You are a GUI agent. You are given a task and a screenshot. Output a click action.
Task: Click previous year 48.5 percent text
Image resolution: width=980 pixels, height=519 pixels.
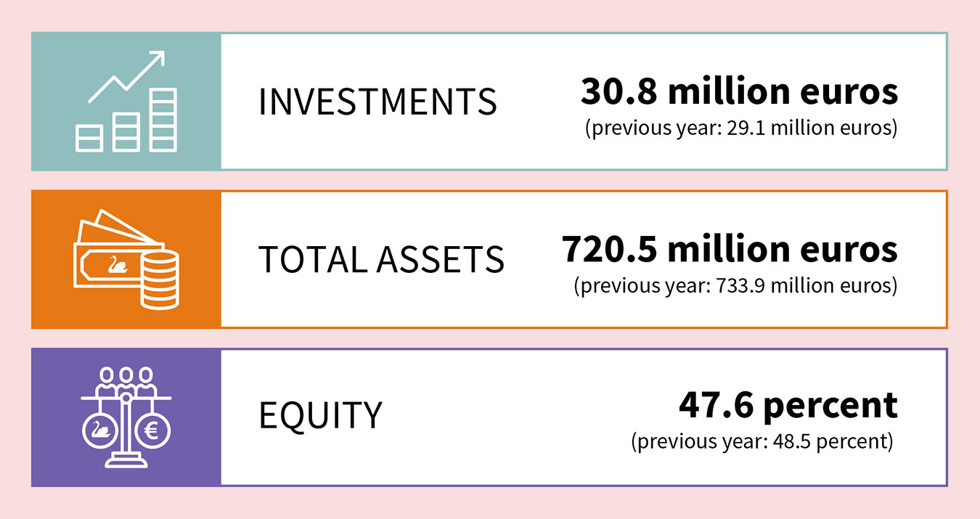click(x=761, y=441)
